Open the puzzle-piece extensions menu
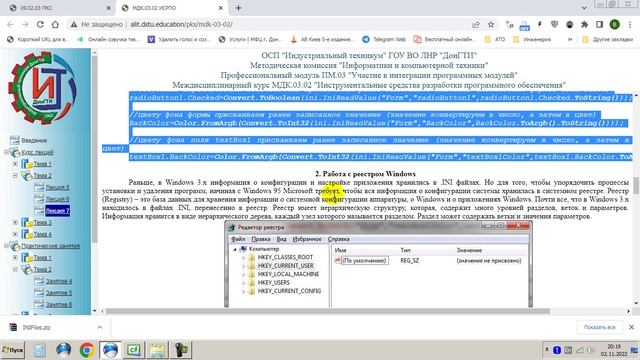Image resolution: width=640 pixels, height=360 pixels. tap(584, 24)
